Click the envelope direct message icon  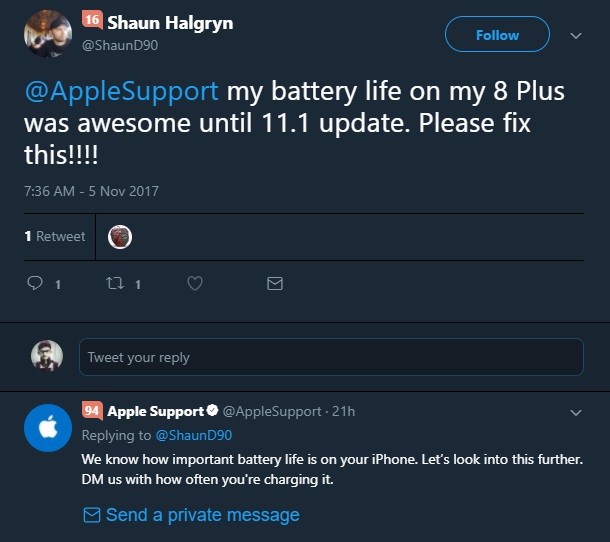[275, 284]
